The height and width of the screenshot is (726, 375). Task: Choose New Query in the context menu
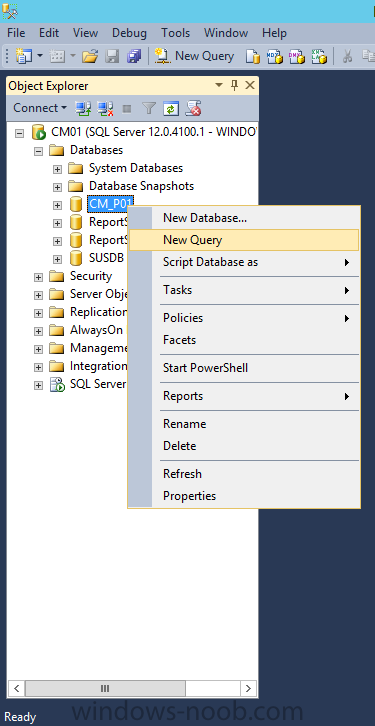pos(244,240)
